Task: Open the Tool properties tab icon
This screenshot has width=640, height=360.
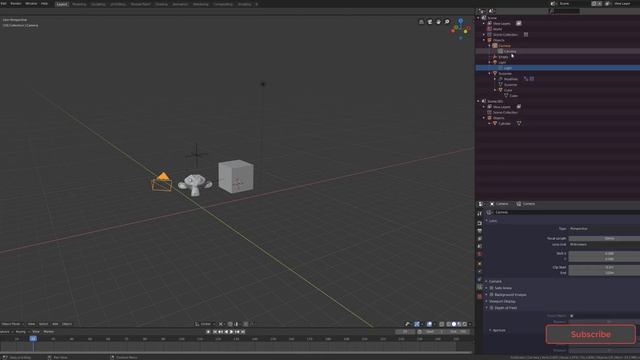Action: click(x=480, y=213)
